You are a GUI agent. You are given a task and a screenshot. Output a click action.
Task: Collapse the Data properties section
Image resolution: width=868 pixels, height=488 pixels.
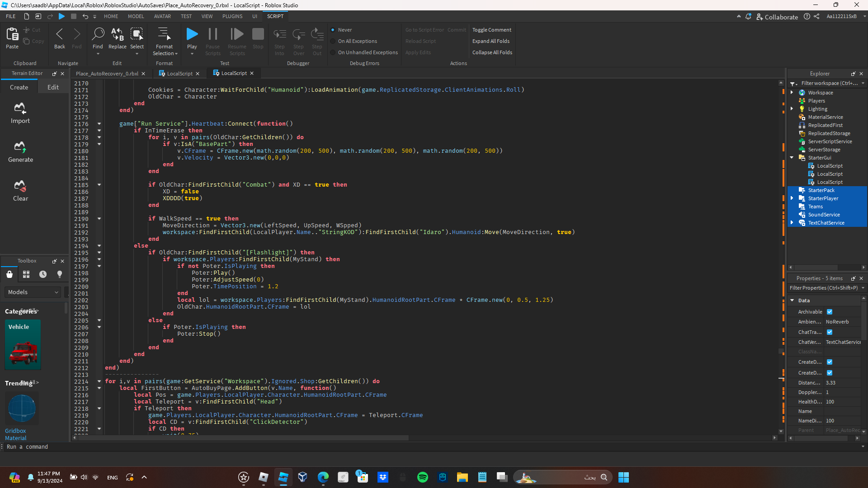(792, 300)
